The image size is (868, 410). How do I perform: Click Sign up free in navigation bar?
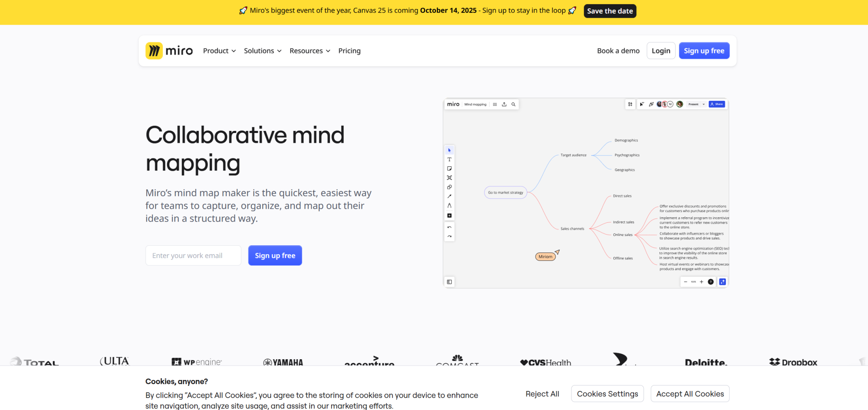[704, 51]
